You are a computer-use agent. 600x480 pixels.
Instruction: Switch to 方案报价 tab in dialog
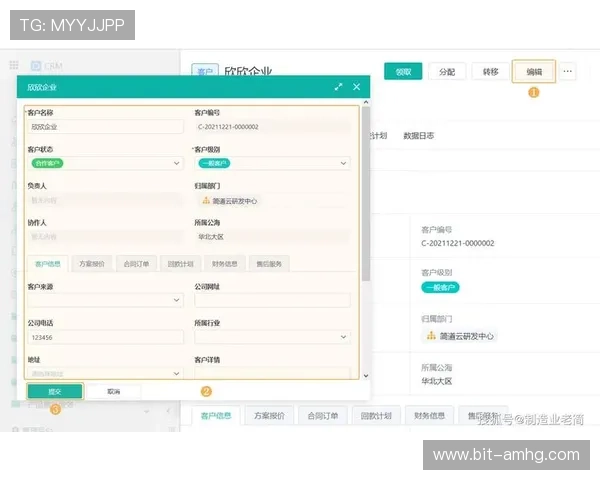coord(91,264)
